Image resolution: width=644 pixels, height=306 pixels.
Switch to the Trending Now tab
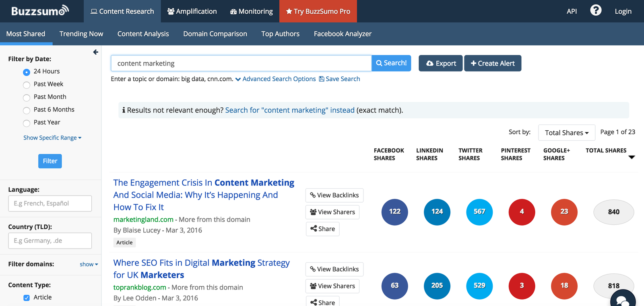(81, 34)
